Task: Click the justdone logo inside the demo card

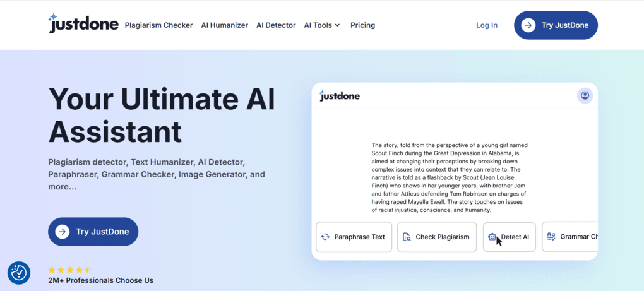Action: 340,95
